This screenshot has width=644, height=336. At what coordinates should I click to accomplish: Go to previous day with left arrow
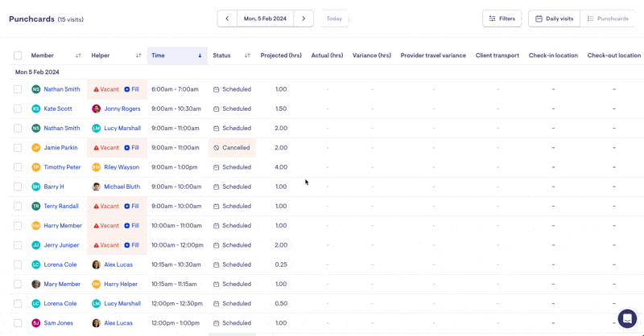point(227,18)
